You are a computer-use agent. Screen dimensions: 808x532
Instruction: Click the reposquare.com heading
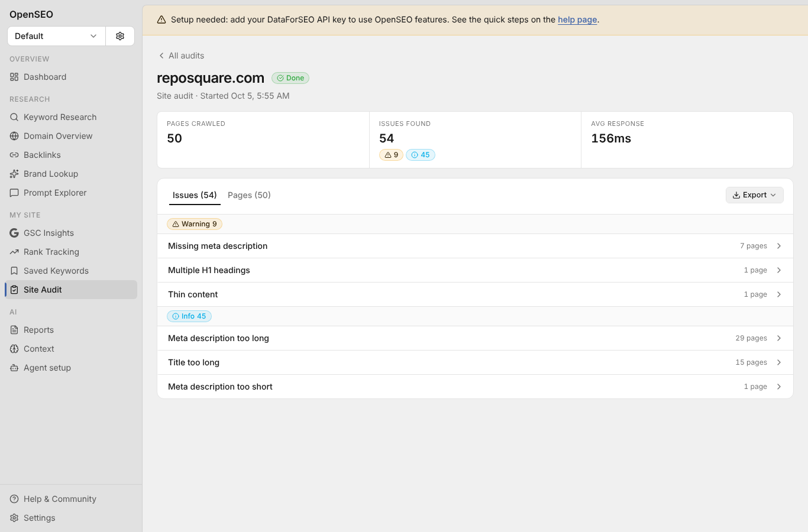tap(211, 78)
